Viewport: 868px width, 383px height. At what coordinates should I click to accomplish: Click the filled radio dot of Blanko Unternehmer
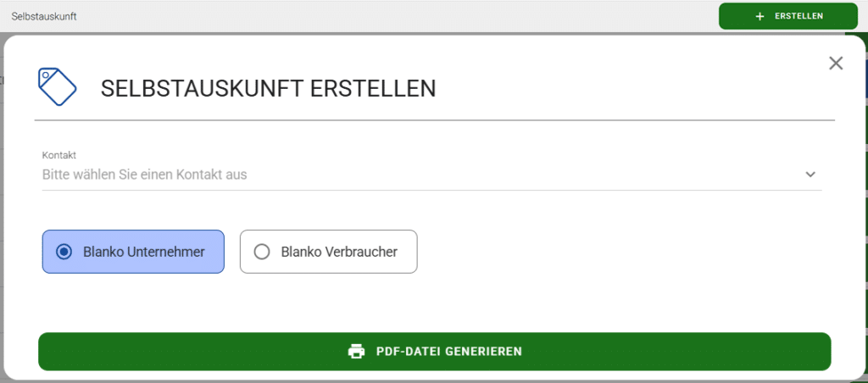(64, 252)
